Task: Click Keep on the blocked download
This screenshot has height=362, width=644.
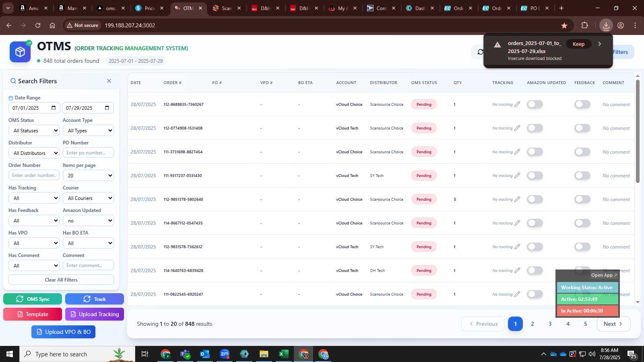Action: [x=578, y=44]
